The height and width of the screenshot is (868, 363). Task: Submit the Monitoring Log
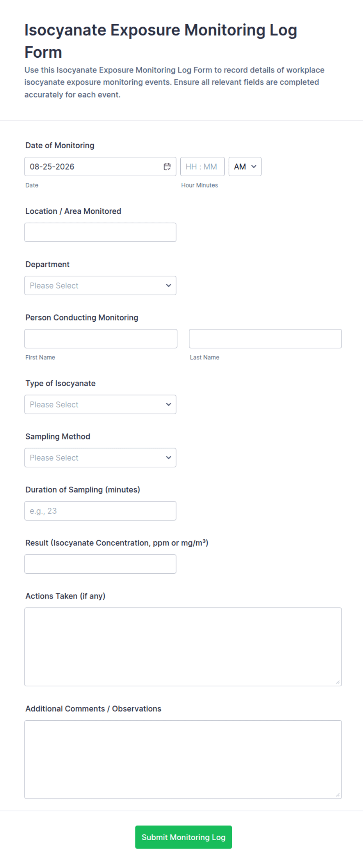coord(183,837)
